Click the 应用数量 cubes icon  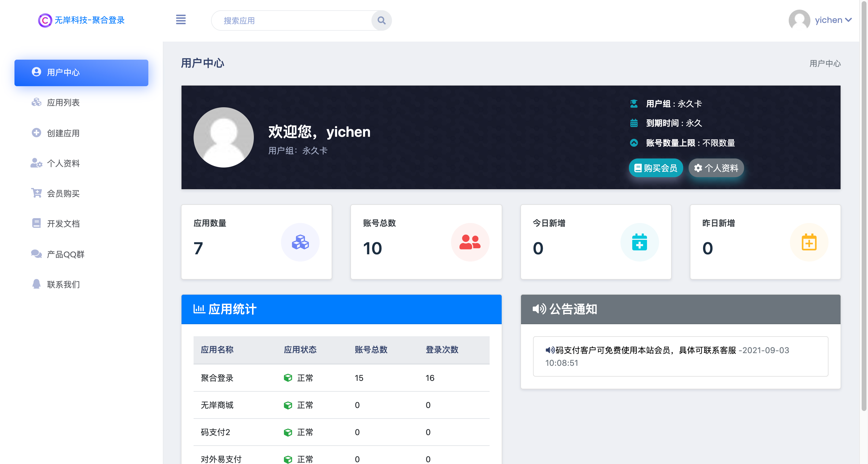pos(300,242)
